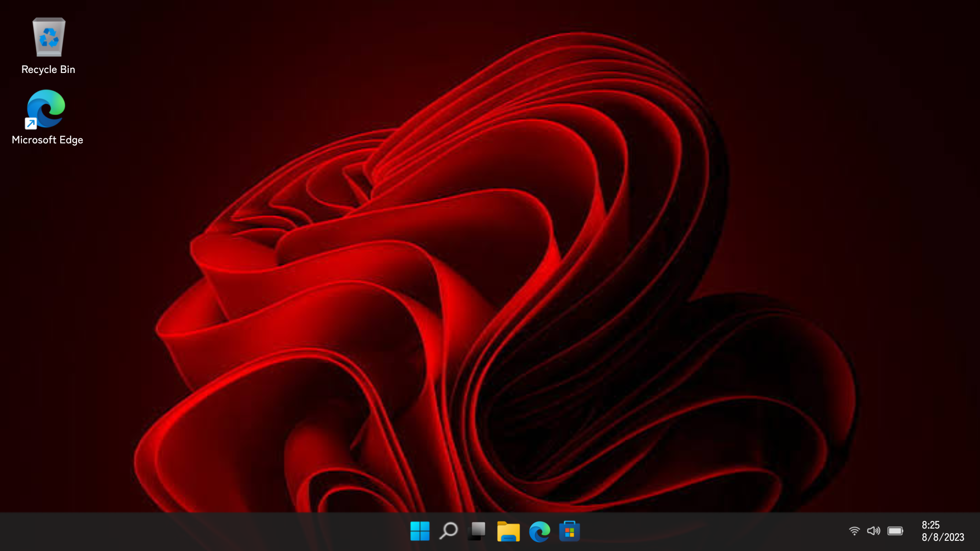Launch File Explorer from taskbar
Viewport: 980px width, 551px height.
[508, 531]
